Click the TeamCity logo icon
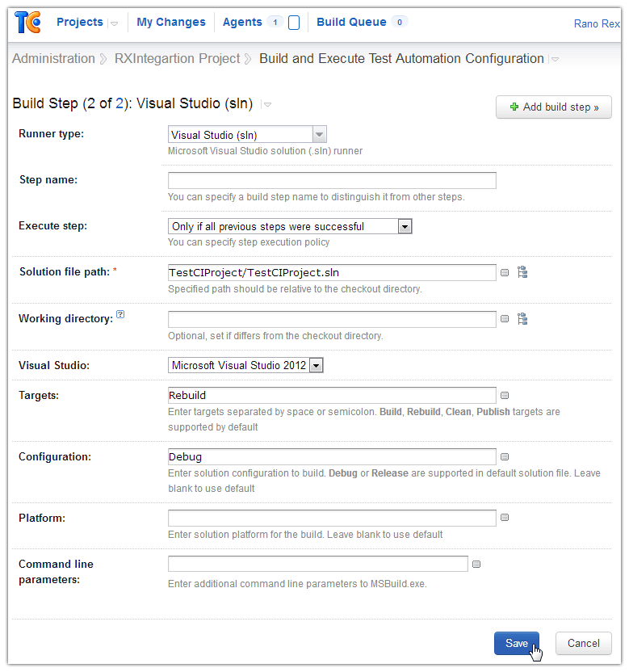629x672 pixels. (27, 23)
